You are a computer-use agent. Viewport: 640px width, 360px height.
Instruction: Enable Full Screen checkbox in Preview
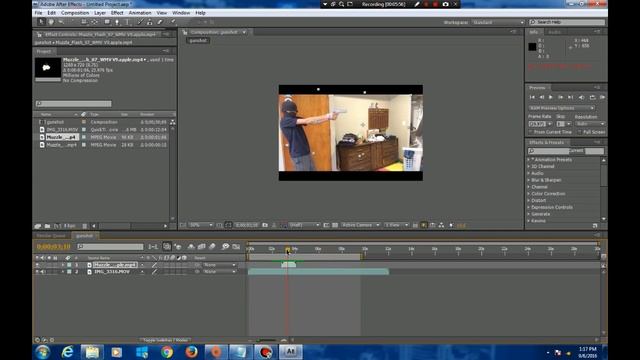point(580,132)
